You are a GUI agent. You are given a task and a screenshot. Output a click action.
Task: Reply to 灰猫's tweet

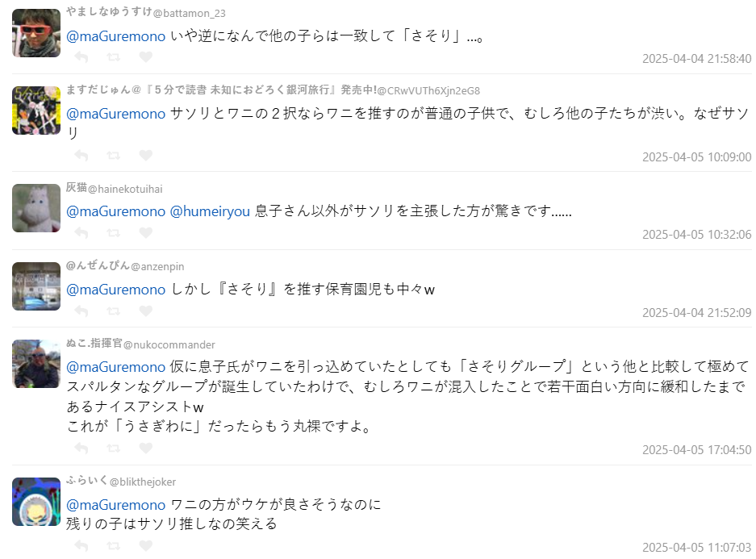[81, 233]
